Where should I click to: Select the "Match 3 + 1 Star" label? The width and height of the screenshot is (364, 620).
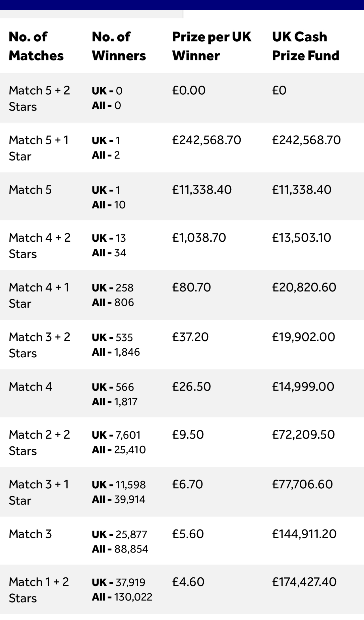[x=39, y=492]
